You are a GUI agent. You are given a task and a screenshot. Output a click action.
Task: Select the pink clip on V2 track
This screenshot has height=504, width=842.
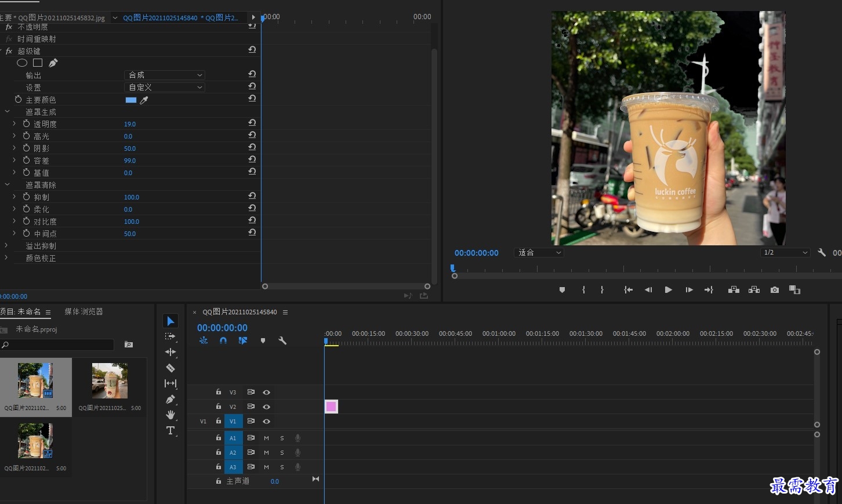pos(331,407)
